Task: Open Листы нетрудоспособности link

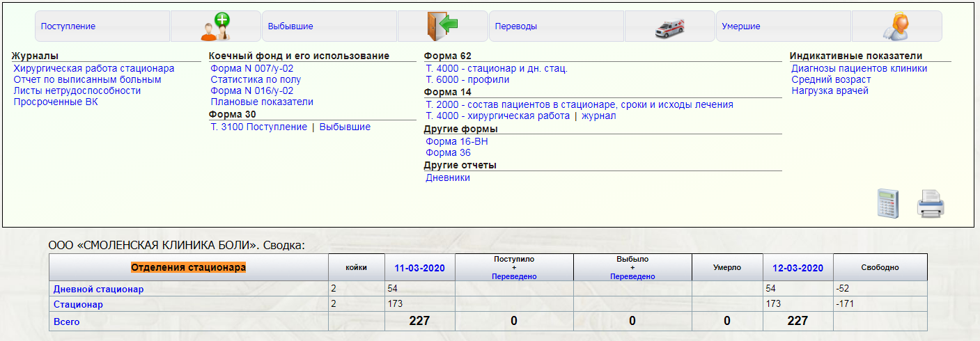Action: pyautogui.click(x=77, y=90)
